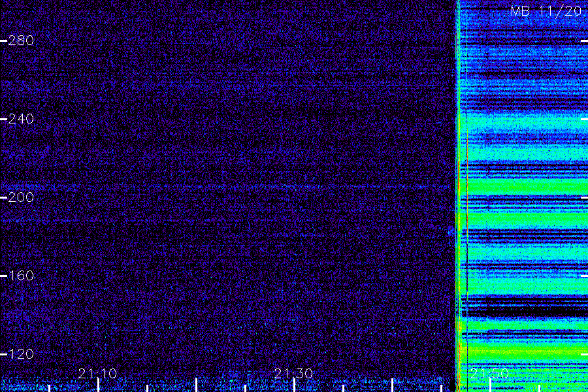
Task: Select the tick mark below 21:10
Action: click(98, 385)
